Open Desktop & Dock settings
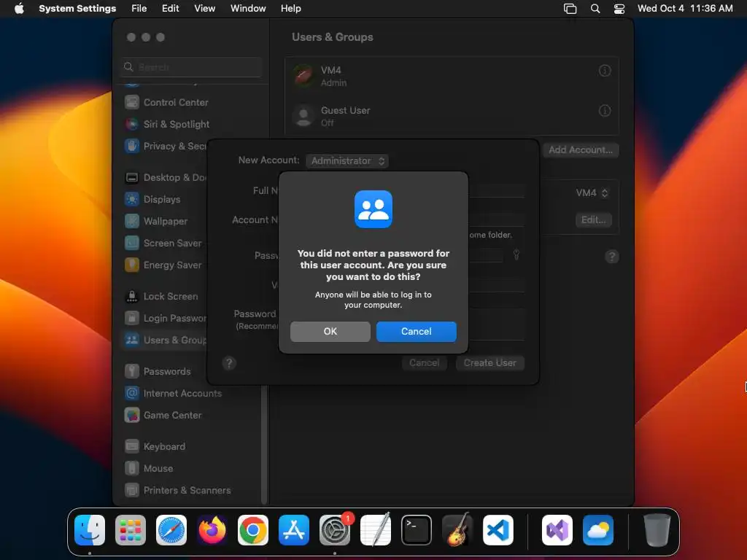The width and height of the screenshot is (747, 560). [165, 178]
